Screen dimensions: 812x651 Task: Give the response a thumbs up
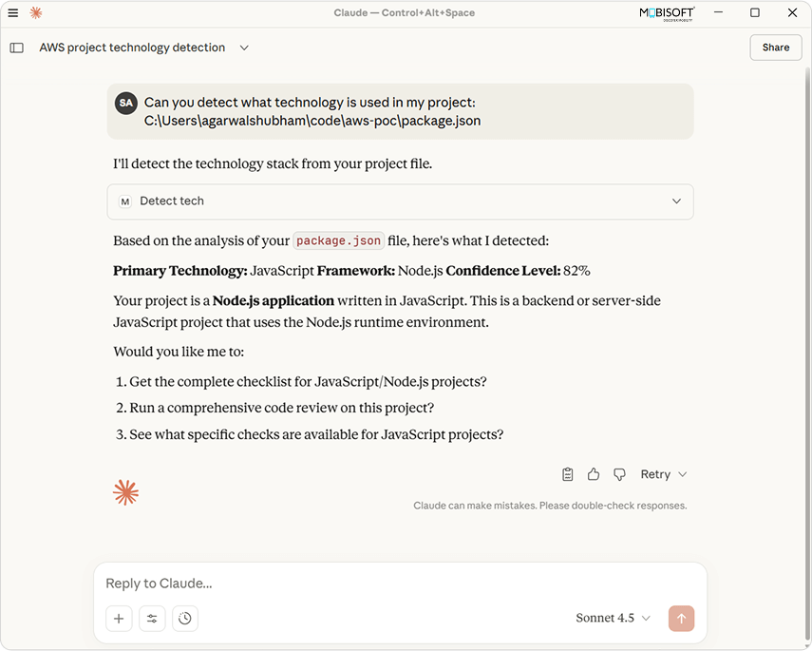tap(594, 474)
